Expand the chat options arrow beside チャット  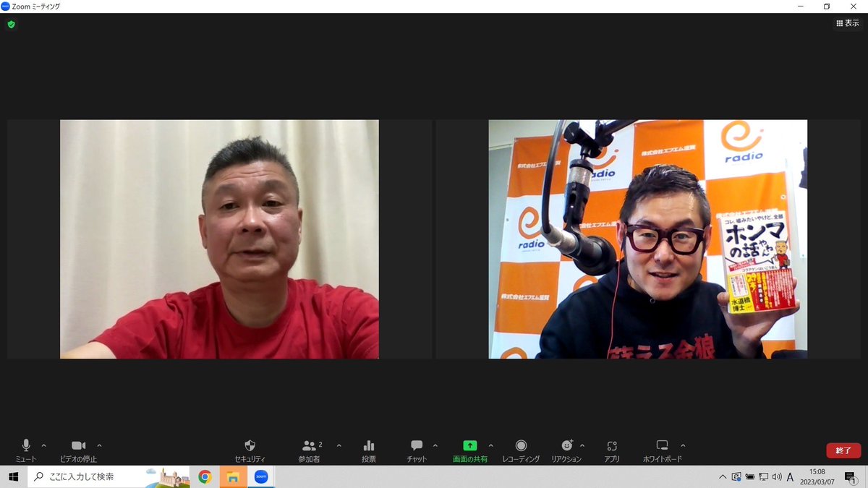[435, 445]
